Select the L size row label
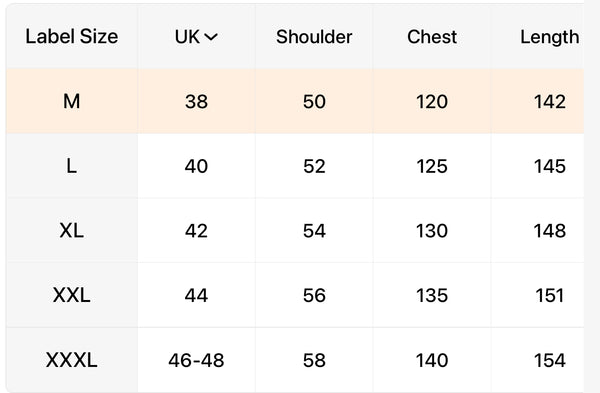 point(72,166)
